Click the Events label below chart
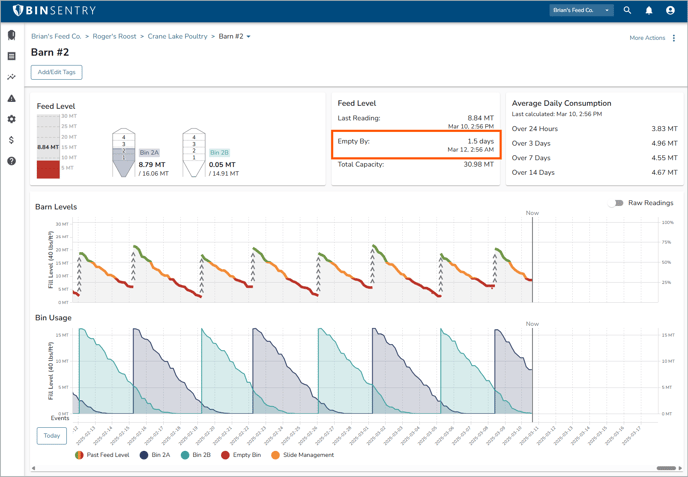The height and width of the screenshot is (477, 688). tap(60, 418)
